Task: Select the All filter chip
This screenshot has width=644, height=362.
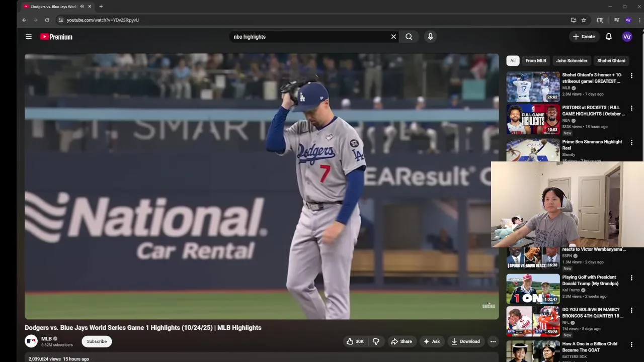Action: click(x=513, y=61)
